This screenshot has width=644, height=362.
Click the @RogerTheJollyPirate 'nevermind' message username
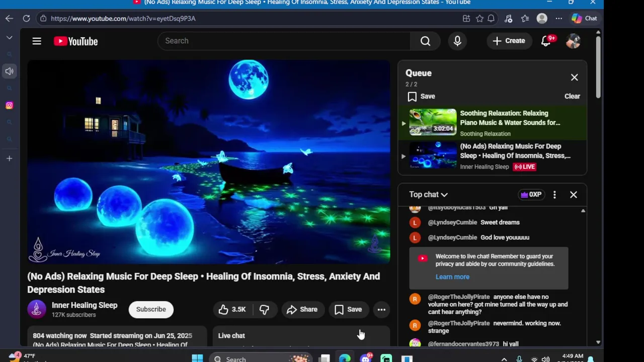coord(459,323)
